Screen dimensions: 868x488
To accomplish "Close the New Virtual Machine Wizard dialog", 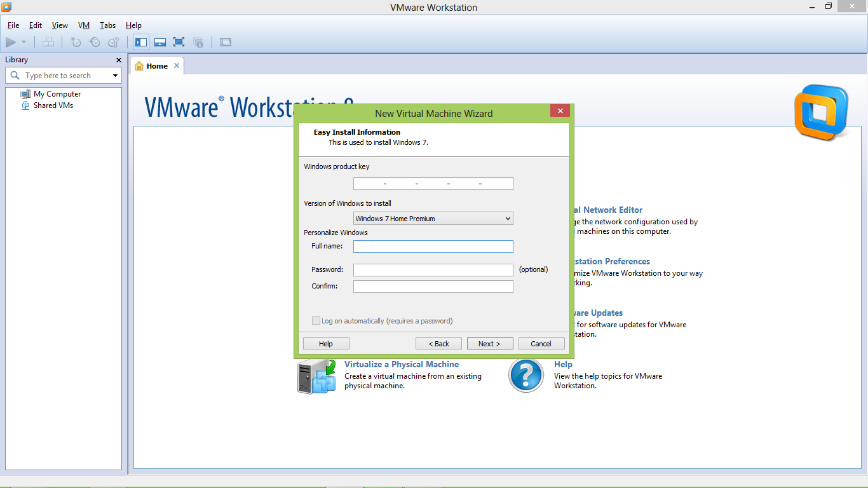I will point(560,111).
